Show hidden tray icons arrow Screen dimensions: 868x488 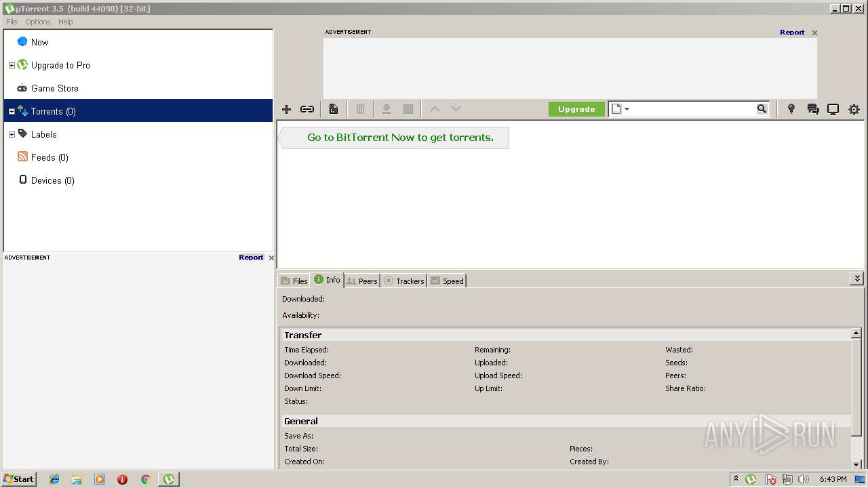point(736,479)
